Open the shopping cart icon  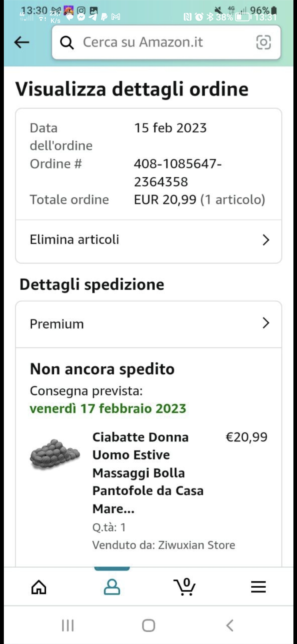click(185, 587)
